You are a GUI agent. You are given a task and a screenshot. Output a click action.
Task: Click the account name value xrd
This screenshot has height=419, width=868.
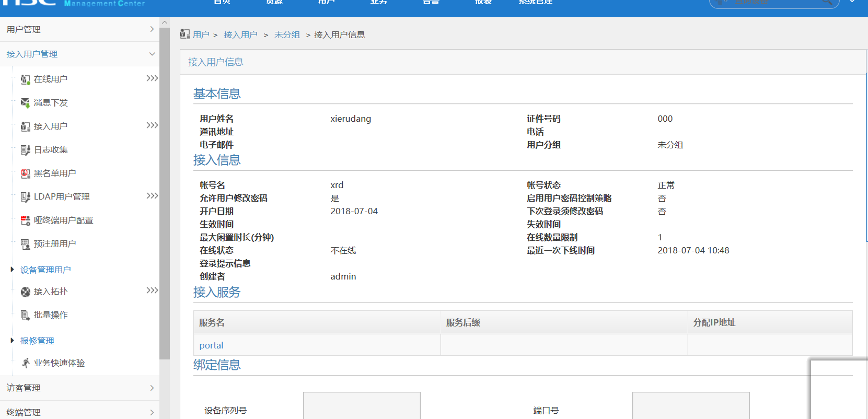point(337,185)
